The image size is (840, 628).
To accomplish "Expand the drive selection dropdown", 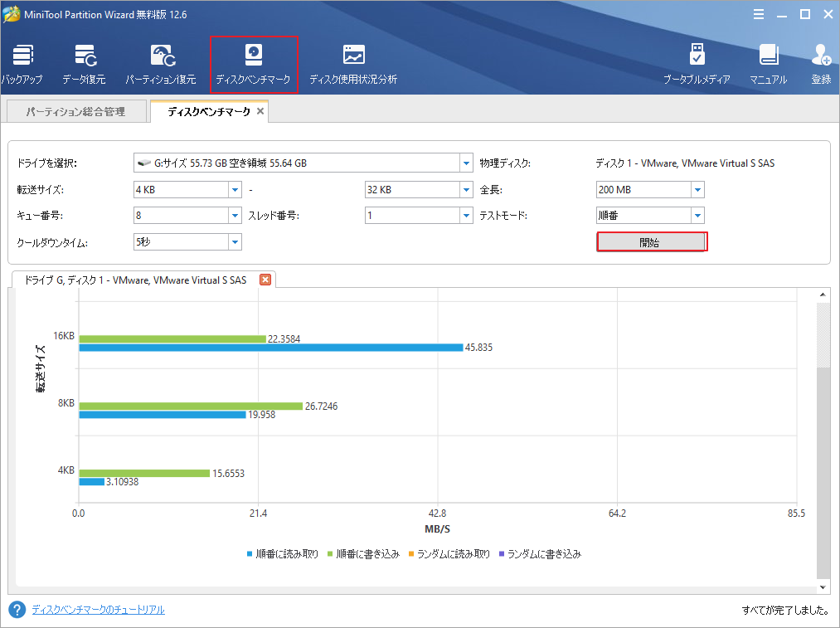I will click(x=466, y=163).
